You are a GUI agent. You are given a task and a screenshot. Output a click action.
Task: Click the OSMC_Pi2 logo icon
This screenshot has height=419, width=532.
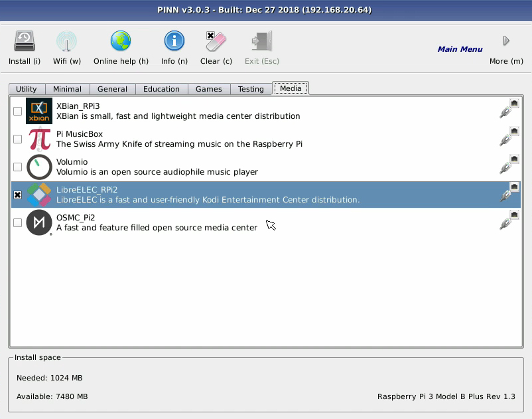point(39,222)
